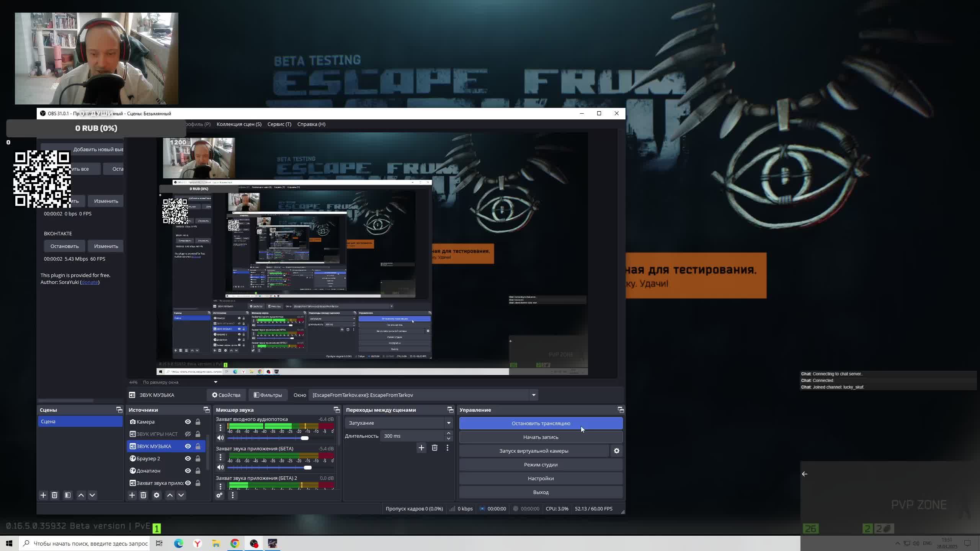Undock the Сцены panel
The width and height of the screenshot is (980, 551).
(x=119, y=410)
